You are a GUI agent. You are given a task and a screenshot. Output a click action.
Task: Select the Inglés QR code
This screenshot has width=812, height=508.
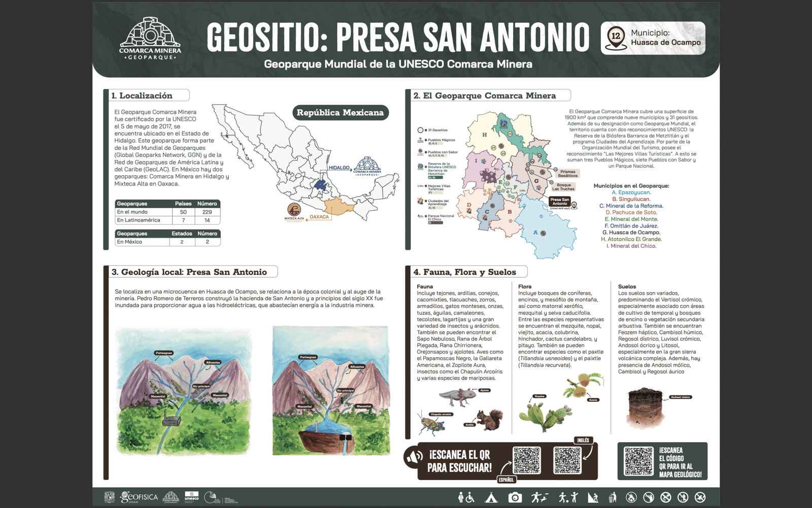click(567, 460)
